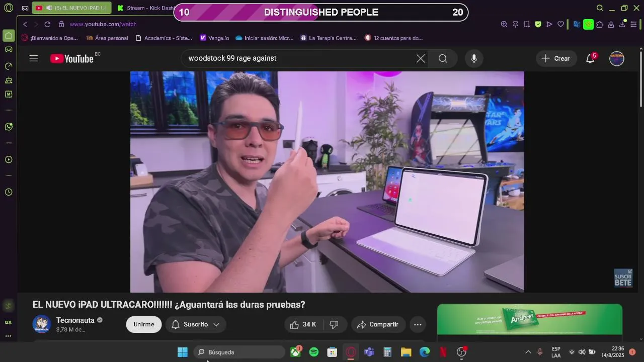Open the Tecnonauta channel name link
644x362 pixels.
(x=75, y=320)
